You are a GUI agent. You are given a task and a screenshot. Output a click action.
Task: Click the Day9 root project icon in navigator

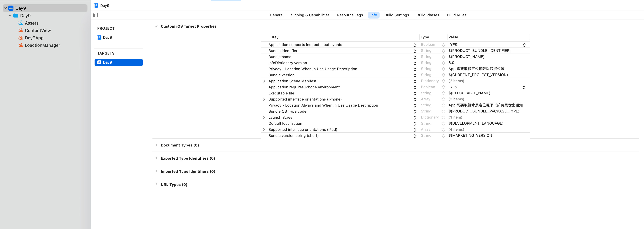pos(11,8)
